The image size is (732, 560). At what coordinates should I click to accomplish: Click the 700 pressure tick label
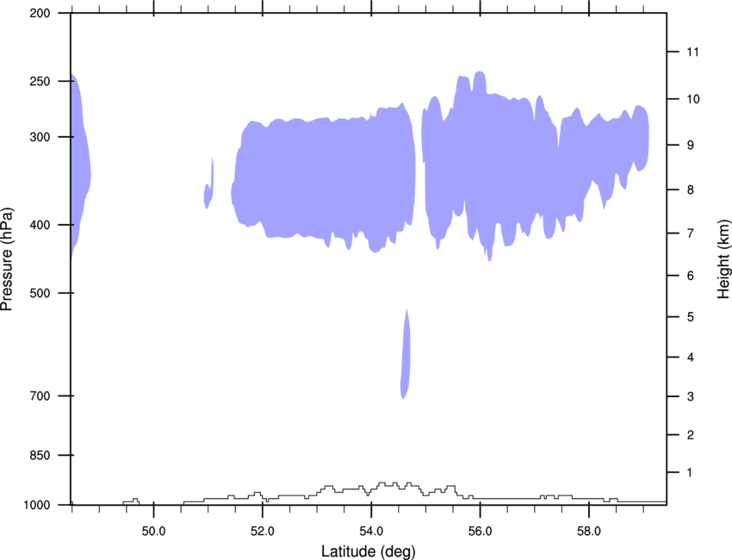tap(40, 396)
